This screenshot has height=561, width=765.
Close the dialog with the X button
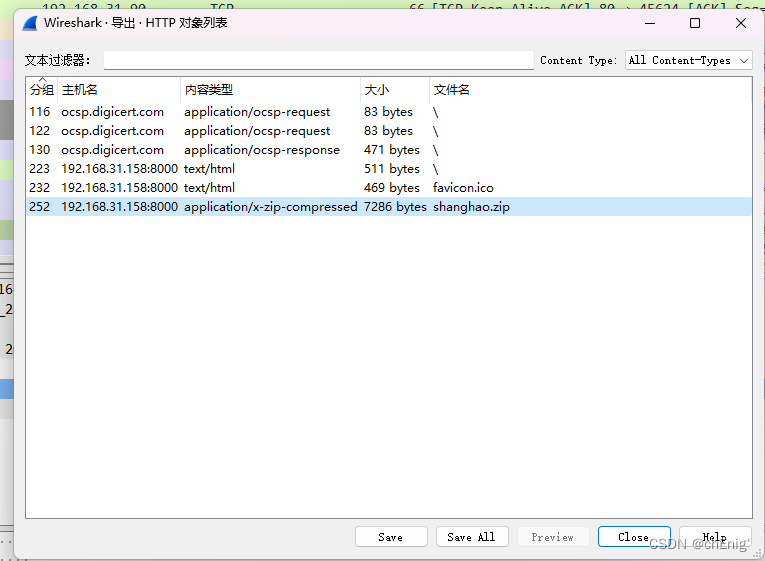coord(741,23)
